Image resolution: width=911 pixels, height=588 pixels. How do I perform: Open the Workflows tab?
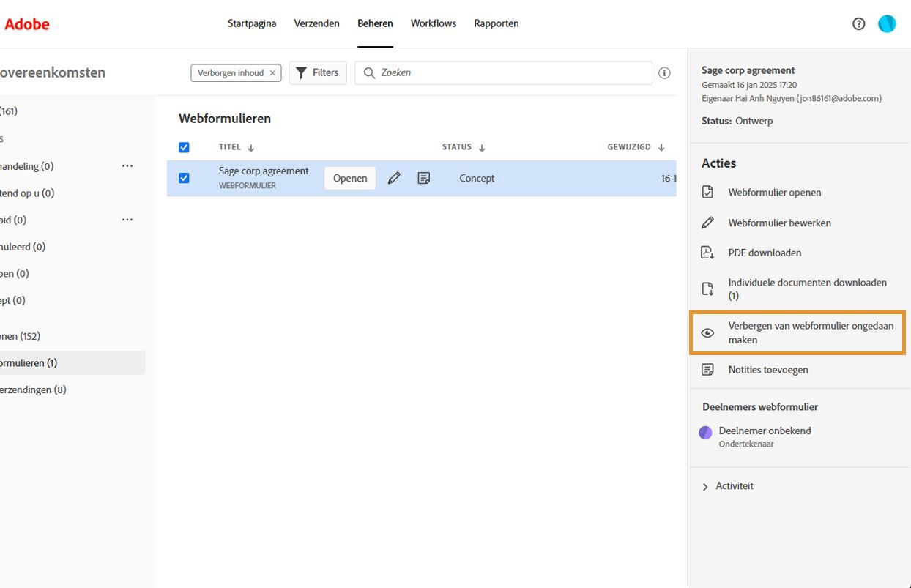click(434, 23)
